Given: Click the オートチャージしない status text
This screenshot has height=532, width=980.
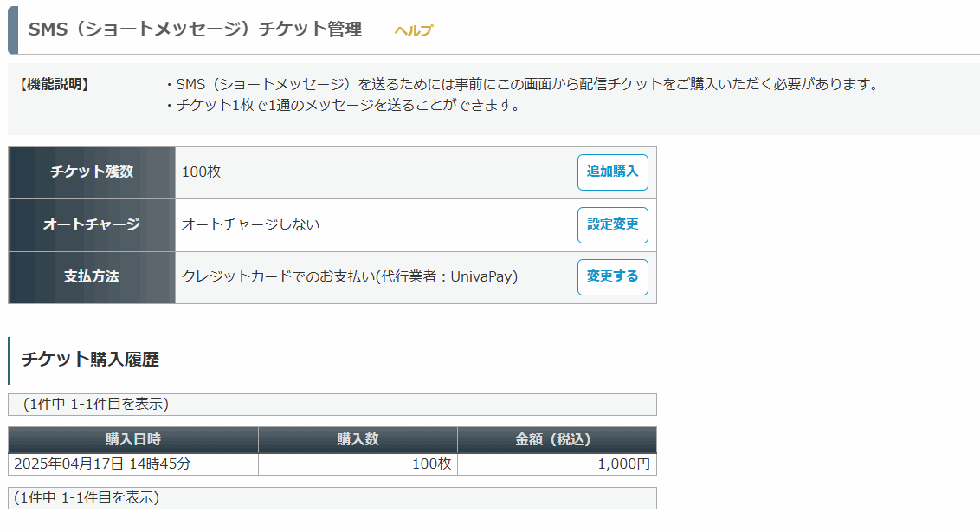Looking at the screenshot, I should point(250,224).
